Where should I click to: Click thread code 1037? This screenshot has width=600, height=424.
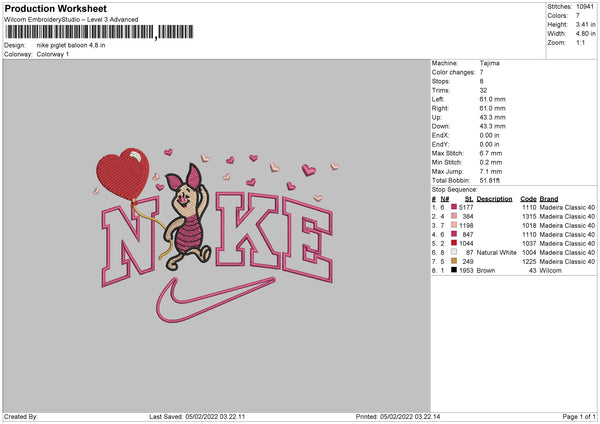(x=529, y=243)
